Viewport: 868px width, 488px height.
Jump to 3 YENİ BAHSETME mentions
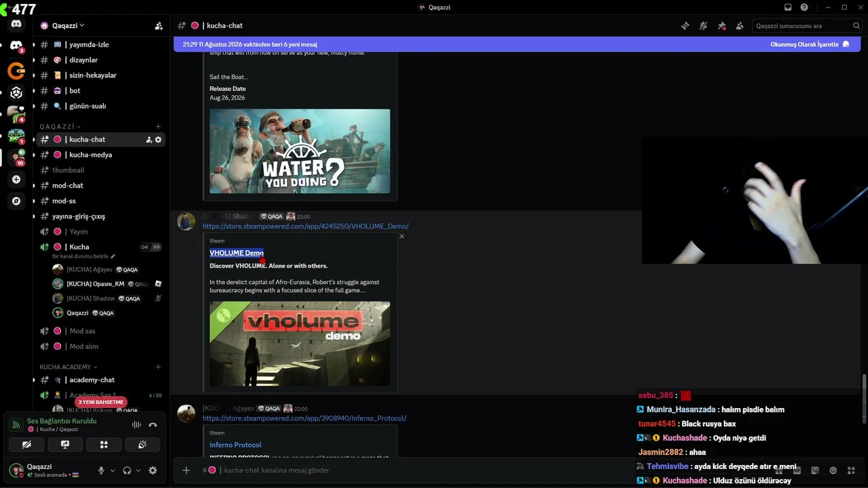point(101,402)
